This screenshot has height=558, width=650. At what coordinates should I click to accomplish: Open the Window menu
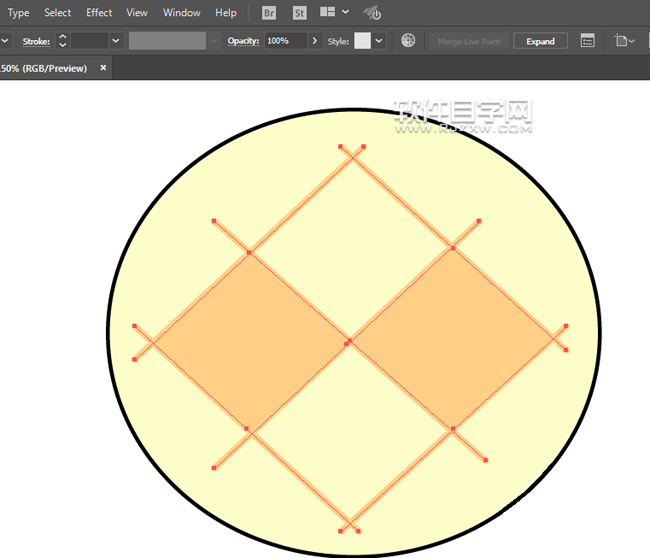181,13
